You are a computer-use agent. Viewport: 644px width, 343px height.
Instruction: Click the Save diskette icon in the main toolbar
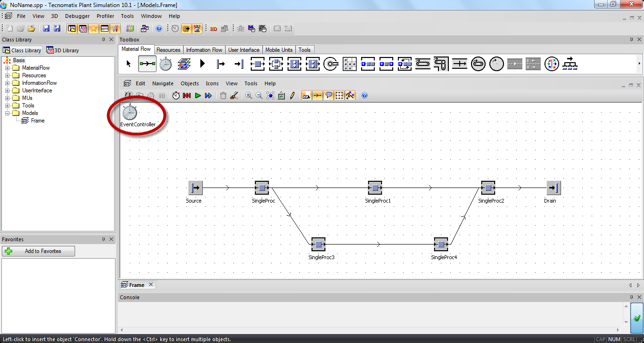coord(46,29)
